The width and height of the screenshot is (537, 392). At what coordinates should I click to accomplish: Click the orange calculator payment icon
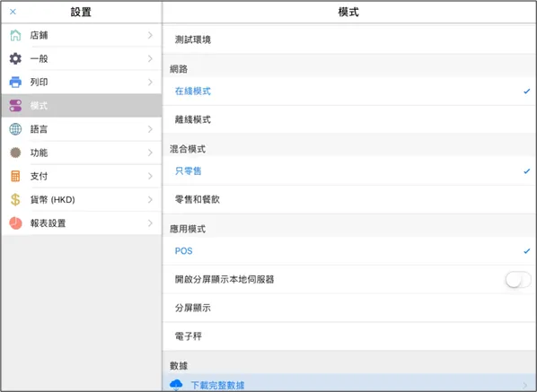[15, 176]
